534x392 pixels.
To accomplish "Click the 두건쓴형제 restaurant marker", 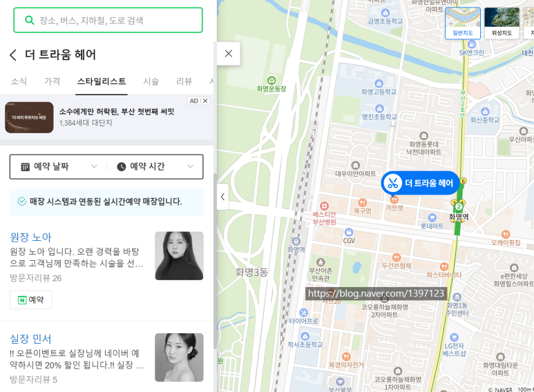I will pos(396,257).
